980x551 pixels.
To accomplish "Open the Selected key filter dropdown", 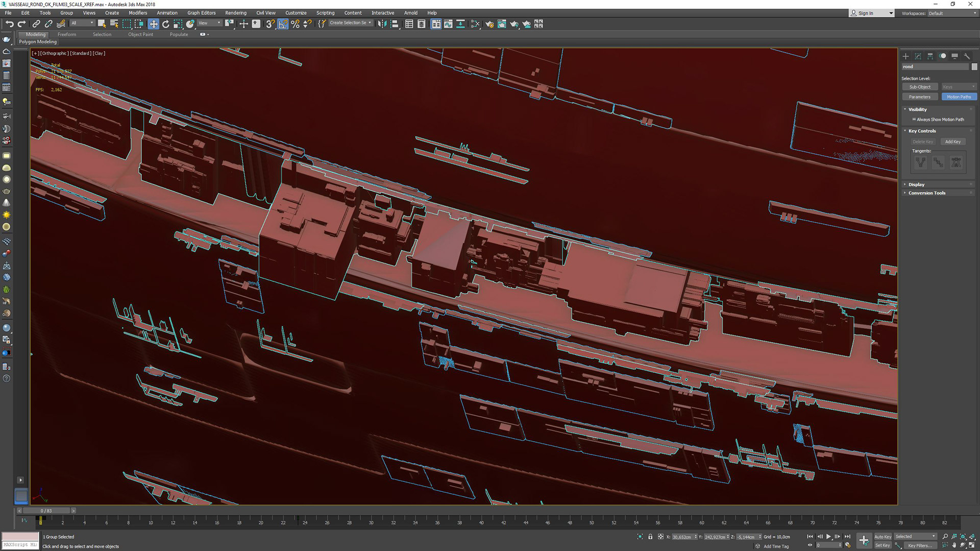I will [x=916, y=537].
